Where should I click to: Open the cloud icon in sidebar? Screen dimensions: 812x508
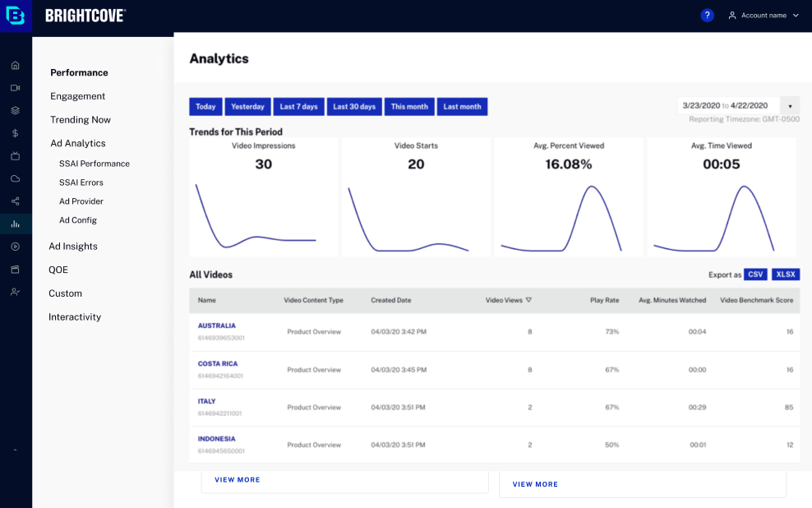(15, 178)
